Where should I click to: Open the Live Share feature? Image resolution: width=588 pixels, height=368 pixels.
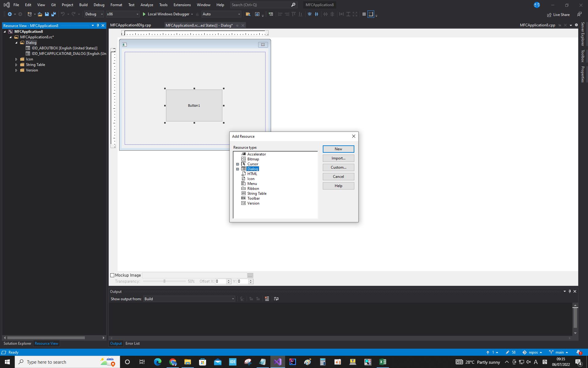coord(558,14)
